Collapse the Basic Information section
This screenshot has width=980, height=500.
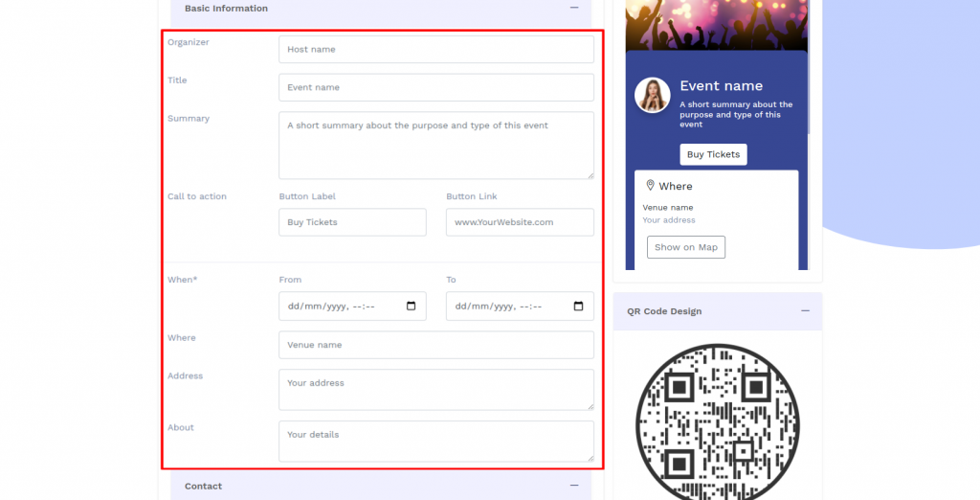(574, 8)
